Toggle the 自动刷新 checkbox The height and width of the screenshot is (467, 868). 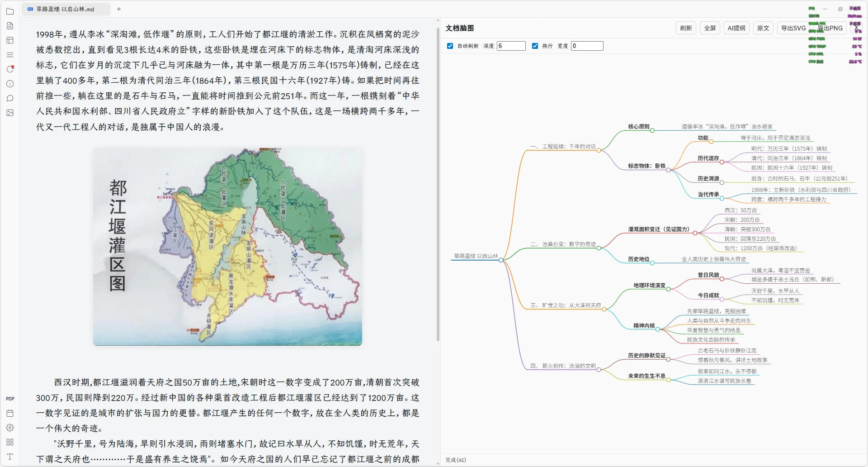[x=450, y=46]
